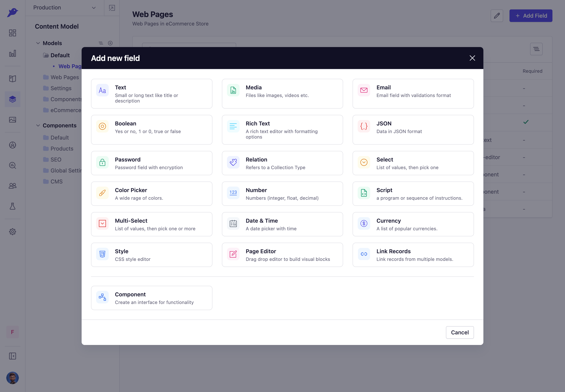Collapse the sidebar panel icon

(x=13, y=356)
